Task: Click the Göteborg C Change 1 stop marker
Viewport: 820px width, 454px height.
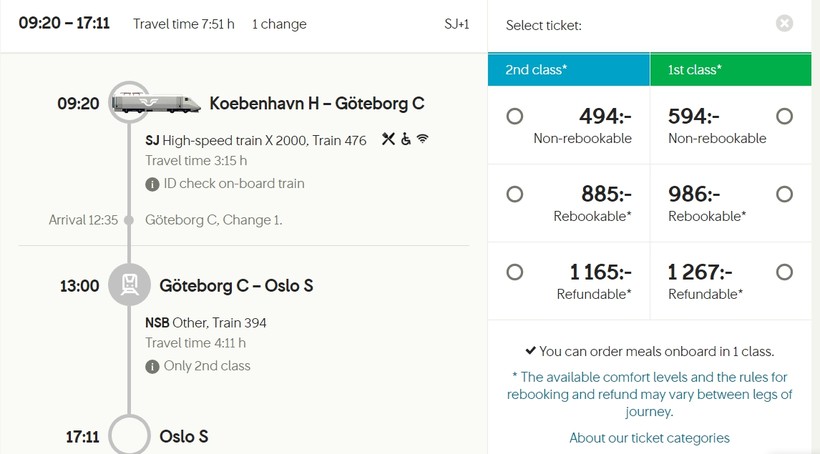Action: [129, 220]
